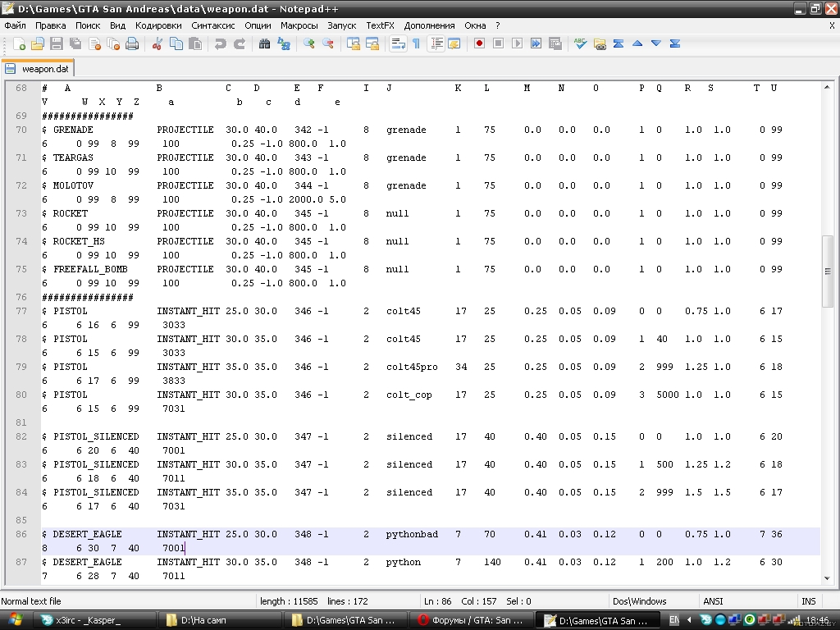Start macro recording with red dot icon
The height and width of the screenshot is (630, 840).
pos(479,44)
